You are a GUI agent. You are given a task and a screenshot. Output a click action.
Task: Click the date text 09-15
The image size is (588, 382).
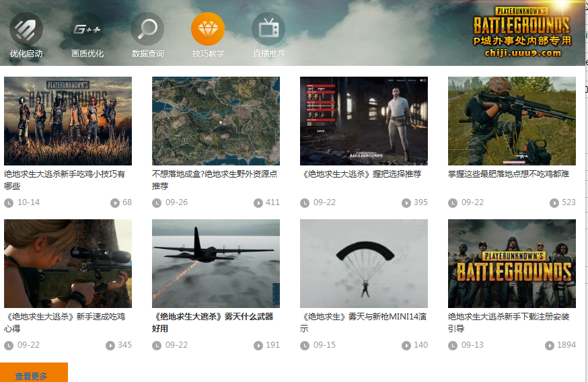coord(324,345)
